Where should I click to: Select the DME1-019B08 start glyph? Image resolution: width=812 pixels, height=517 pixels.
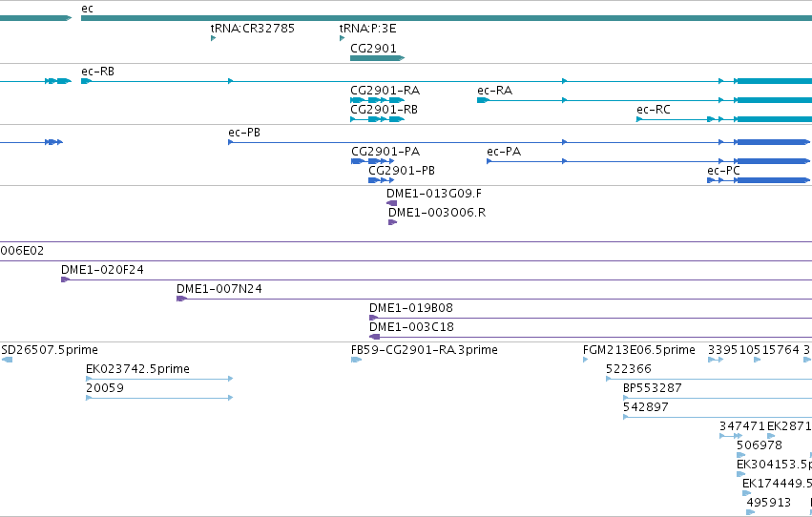(x=373, y=318)
